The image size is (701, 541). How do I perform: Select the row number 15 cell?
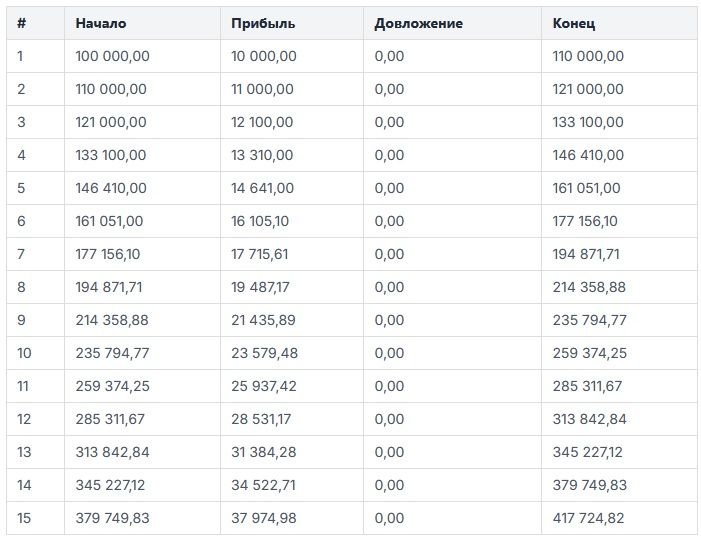(24, 518)
